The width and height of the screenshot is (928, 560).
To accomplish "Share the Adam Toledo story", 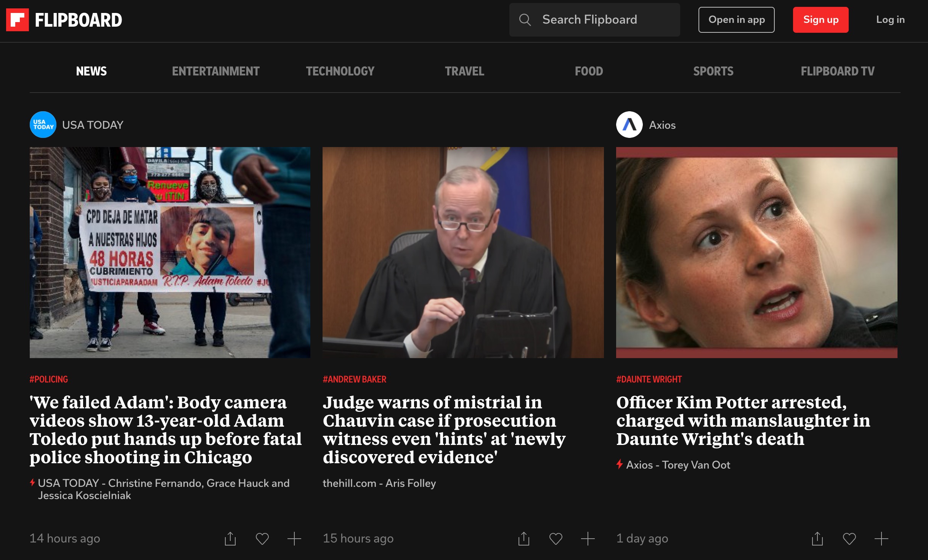I will click(230, 539).
